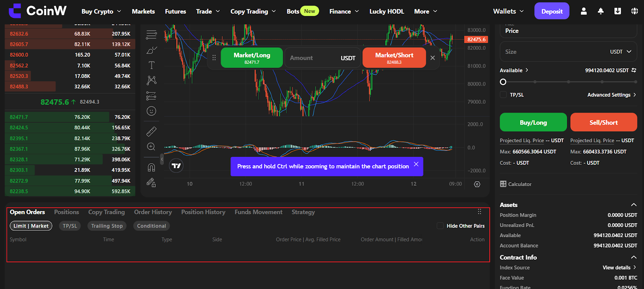Screen dimensions: 644x289
Task: Select the Conditional order filter
Action: coord(151,226)
